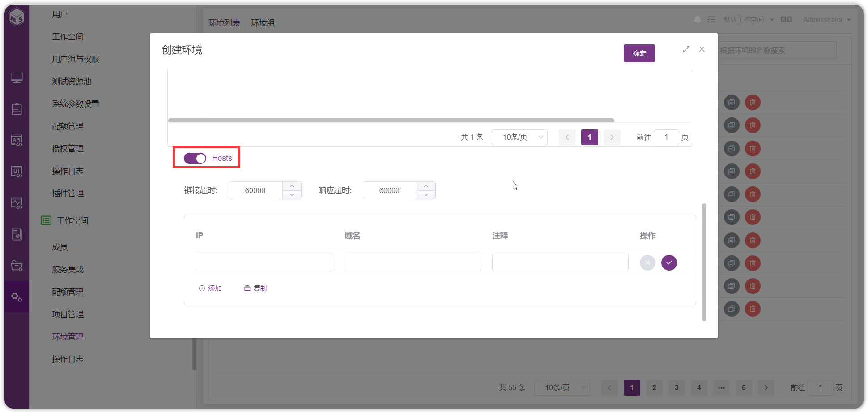
Task: Open the 默认工作空间 workspace dropdown
Action: tap(749, 20)
